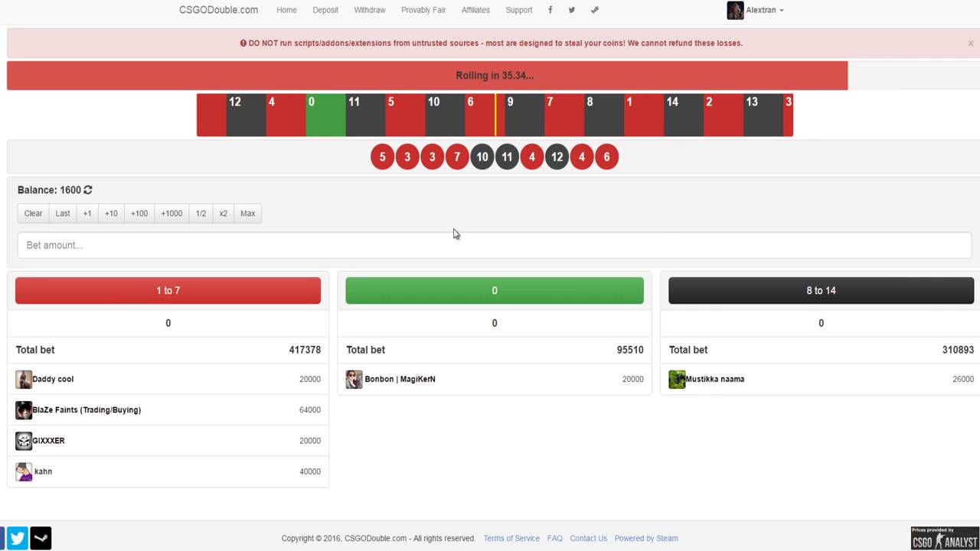Refresh balance using the reload icon

click(x=88, y=190)
